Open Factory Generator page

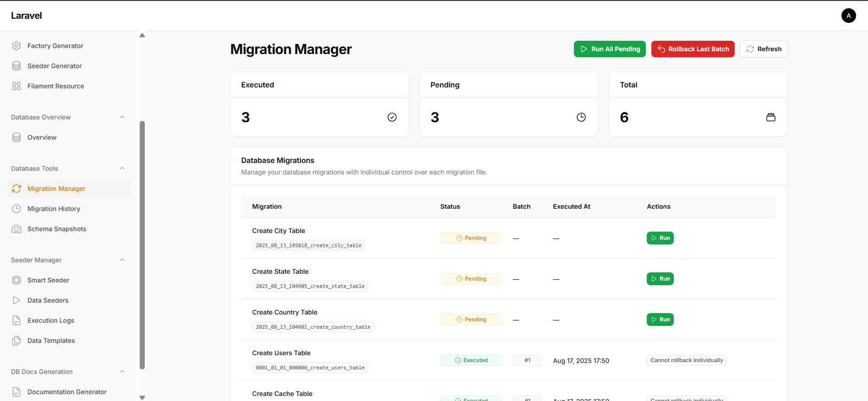point(69,46)
